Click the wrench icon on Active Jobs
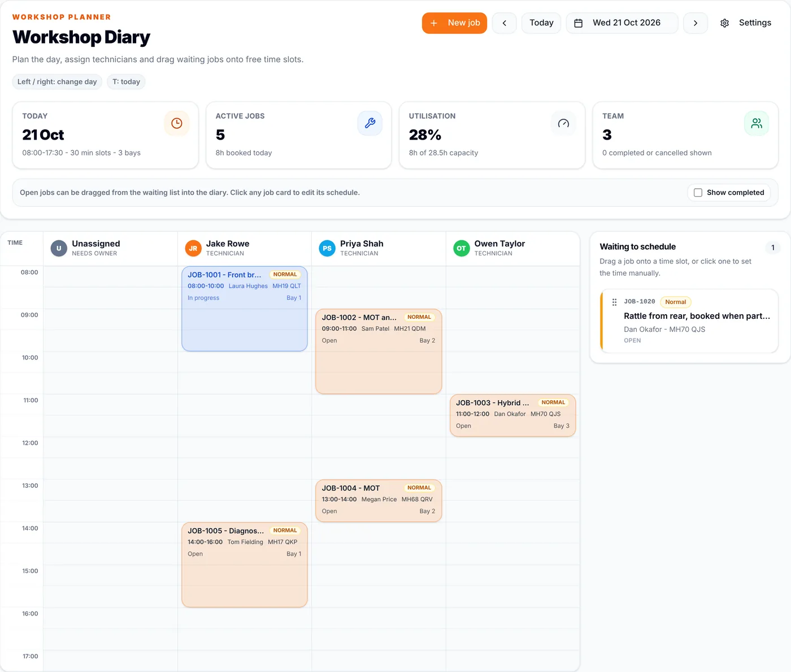The width and height of the screenshot is (791, 672). coord(370,123)
